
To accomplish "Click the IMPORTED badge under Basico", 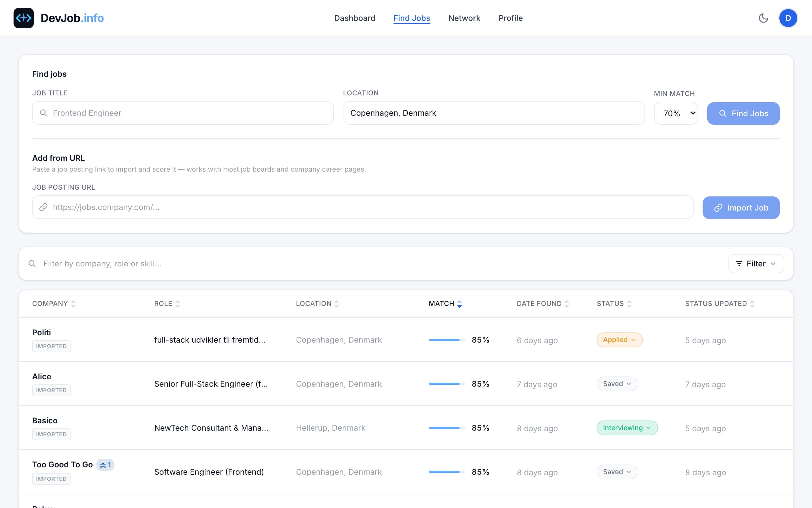I will coord(51,434).
